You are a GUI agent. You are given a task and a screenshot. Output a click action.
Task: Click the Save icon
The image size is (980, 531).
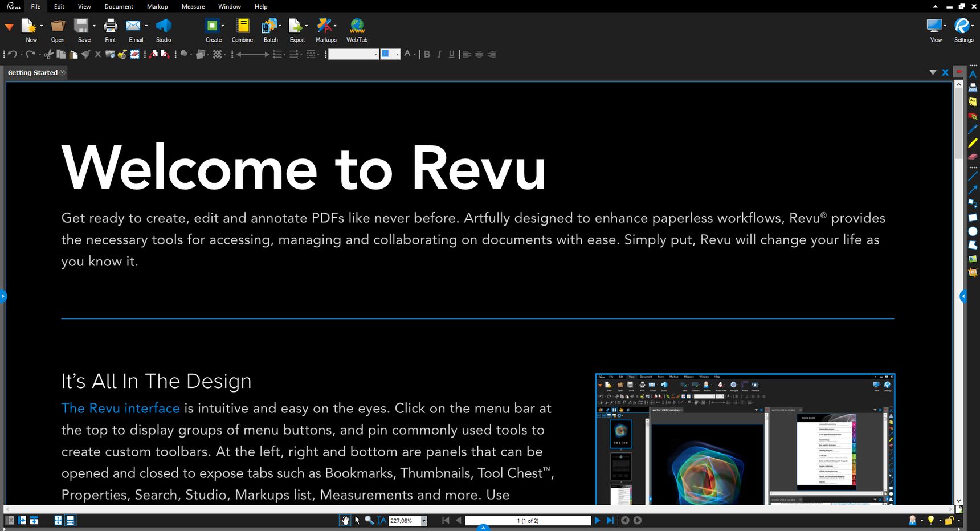[x=81, y=26]
